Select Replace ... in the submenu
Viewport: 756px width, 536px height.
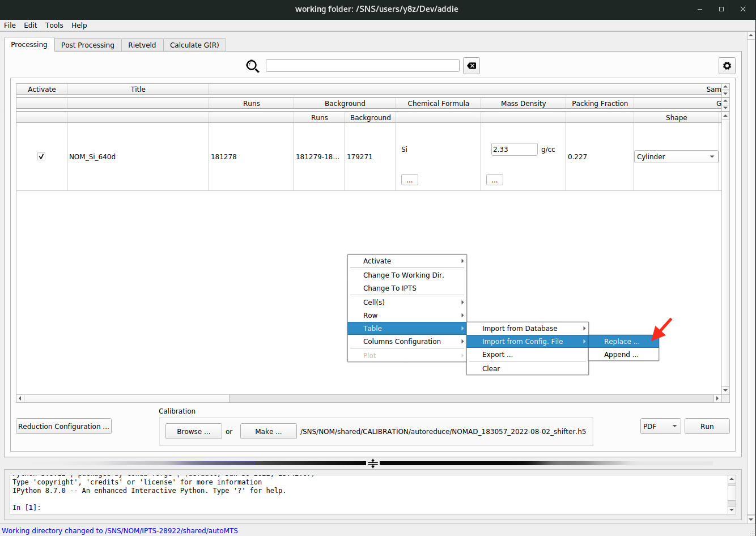click(x=622, y=342)
